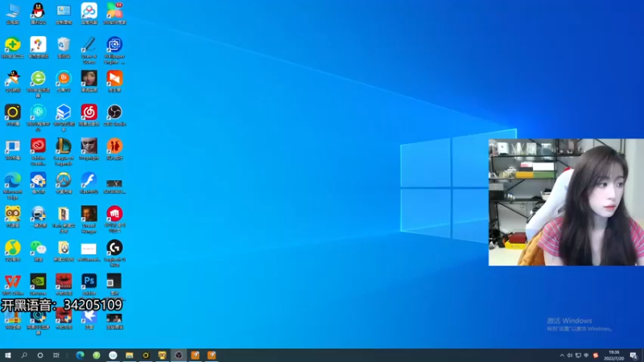Launch League of Legends
Image resolution: width=644 pixels, height=362 pixels.
(x=64, y=151)
